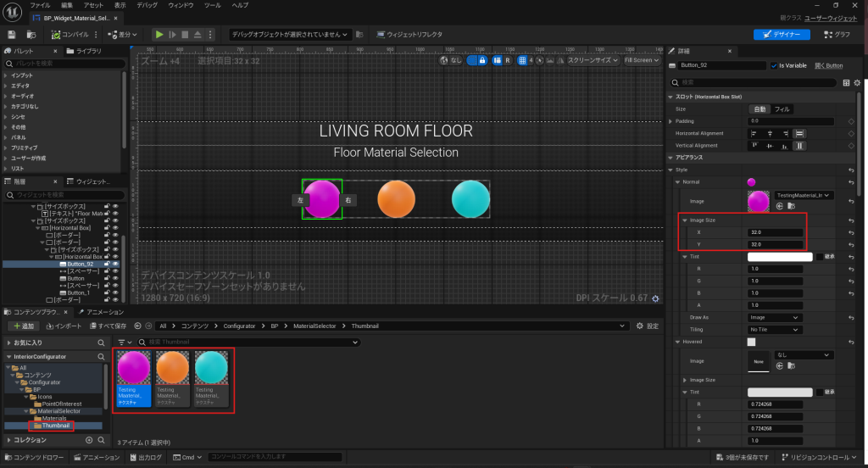The height and width of the screenshot is (468, 868).
Task: Click the Save icon in the toolbar
Action: coord(12,35)
